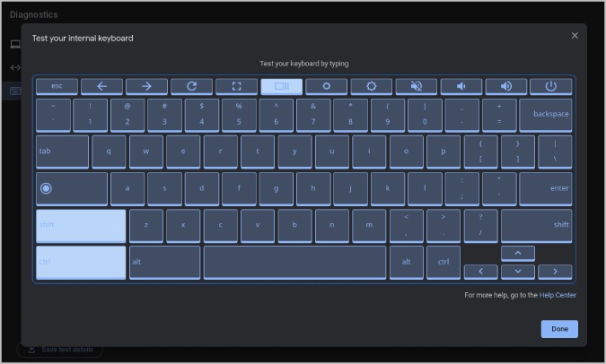Click the launcher search key with circle icon
The height and width of the screenshot is (364, 606).
click(72, 188)
